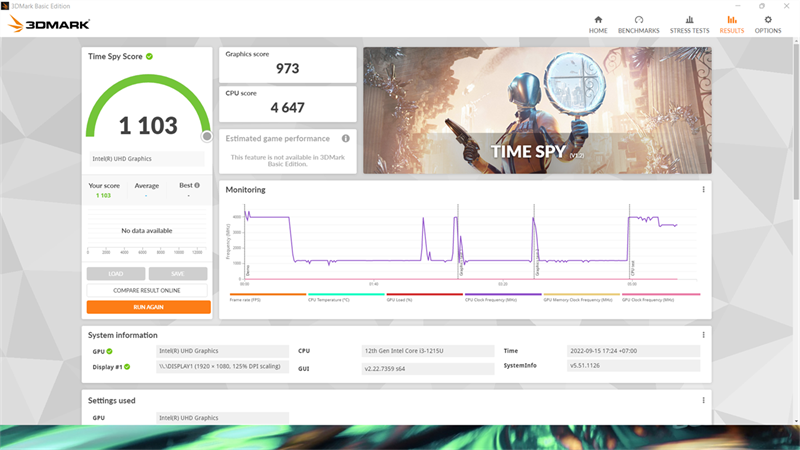Click the Settings used GPU value
Image resolution: width=800 pixels, height=450 pixels.
[222, 418]
